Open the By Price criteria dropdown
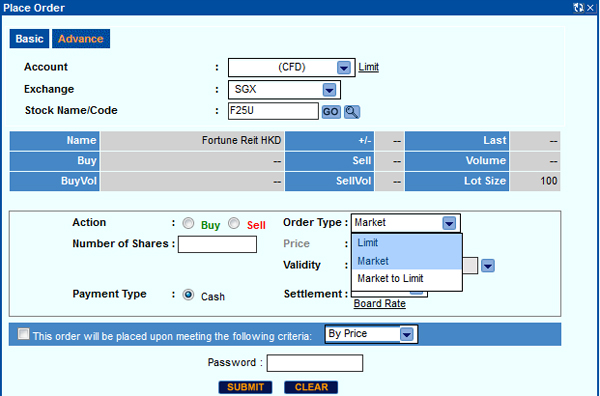600x396 pixels. (371, 334)
